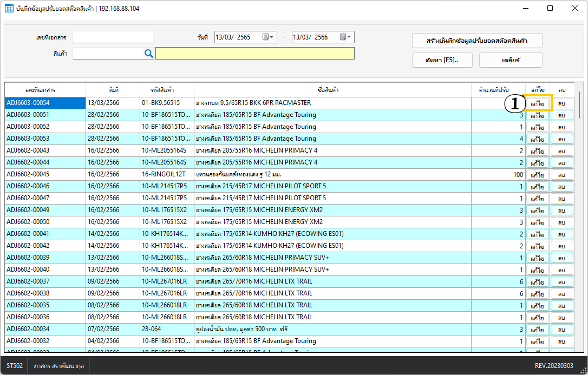Click the product code input field
Image resolution: width=588 pixels, height=375 pixels.
point(108,53)
